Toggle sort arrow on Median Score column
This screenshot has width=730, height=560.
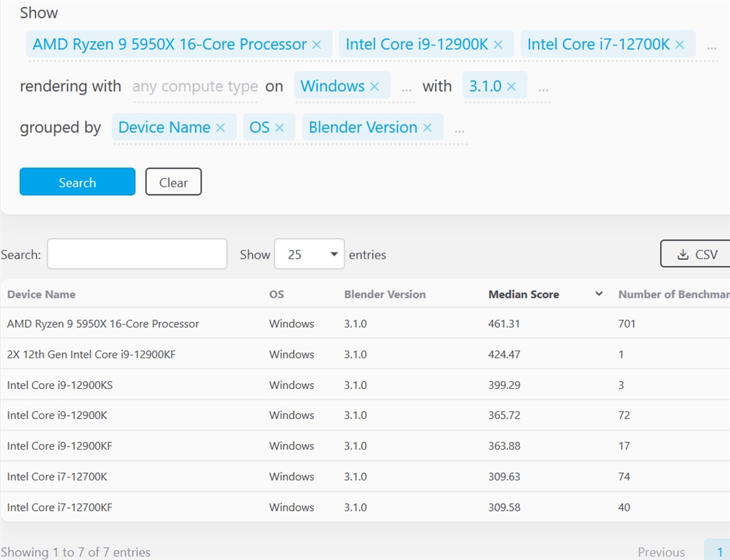click(x=599, y=294)
